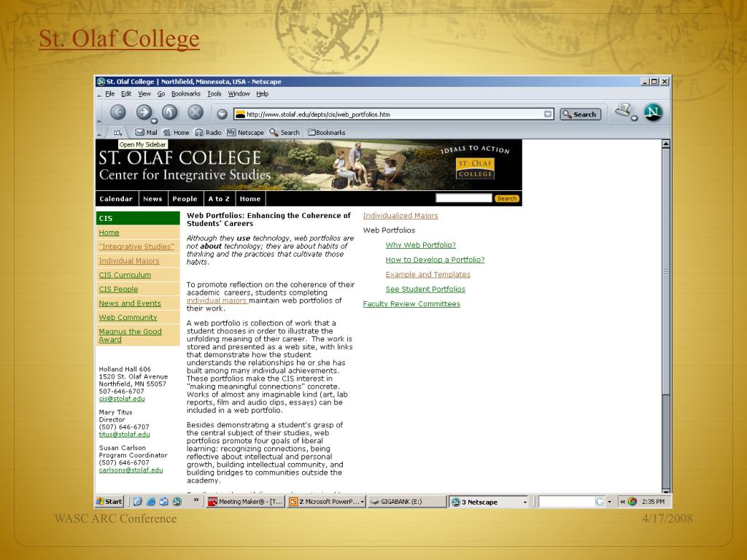This screenshot has height=560, width=747.
Task: Open the Help menu
Action: (x=263, y=94)
